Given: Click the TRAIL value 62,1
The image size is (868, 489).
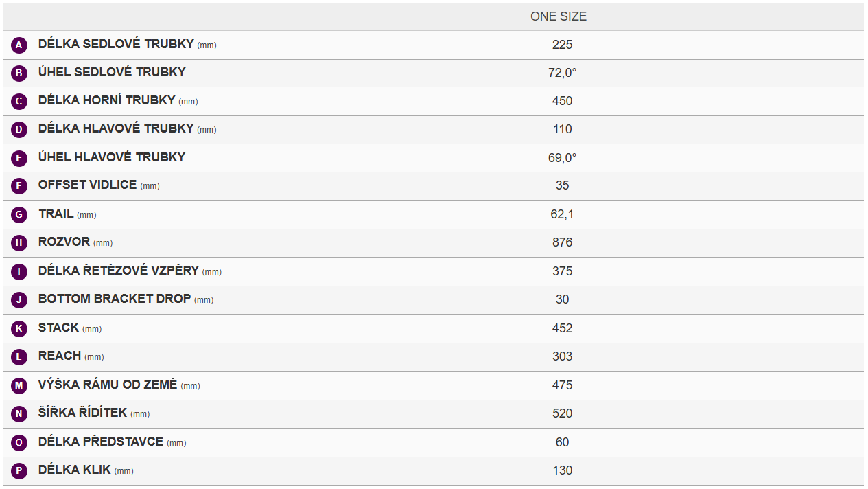Looking at the screenshot, I should click(x=562, y=214).
